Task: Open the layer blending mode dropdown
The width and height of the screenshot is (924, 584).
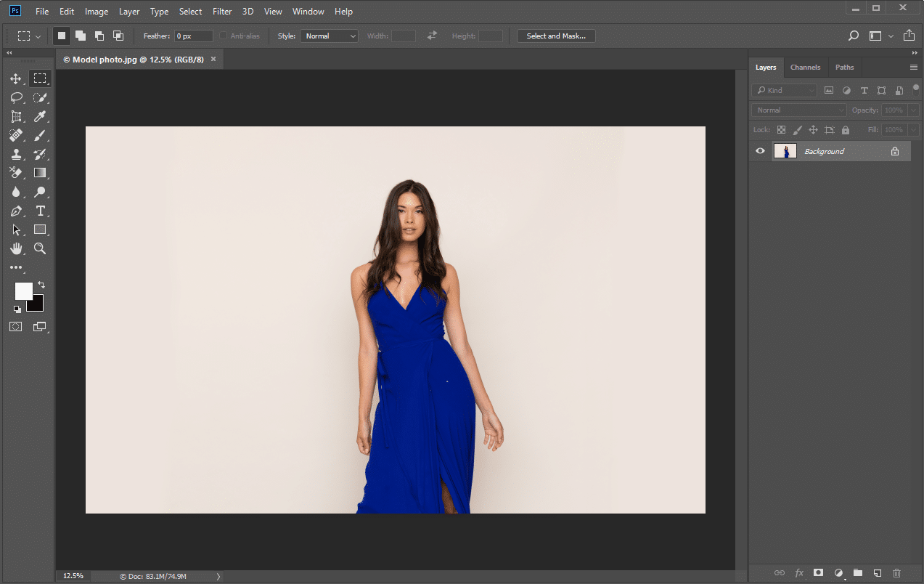Action: click(797, 110)
